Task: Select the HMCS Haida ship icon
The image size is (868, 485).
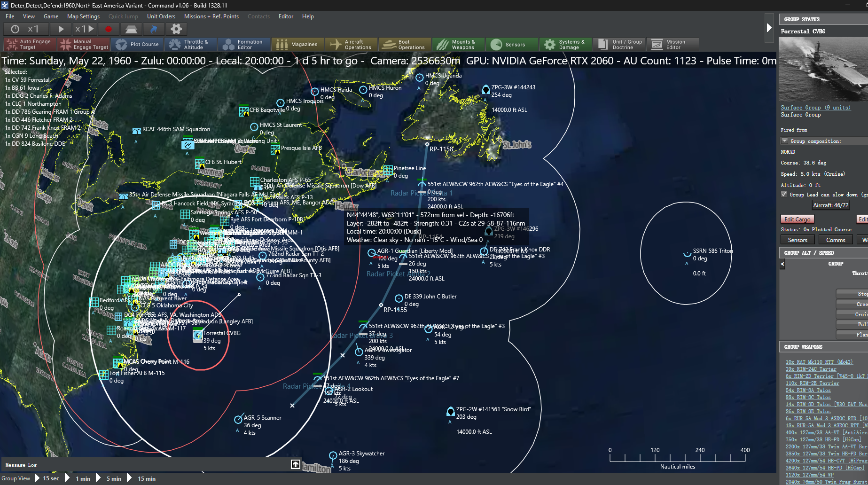Action: [x=315, y=92]
